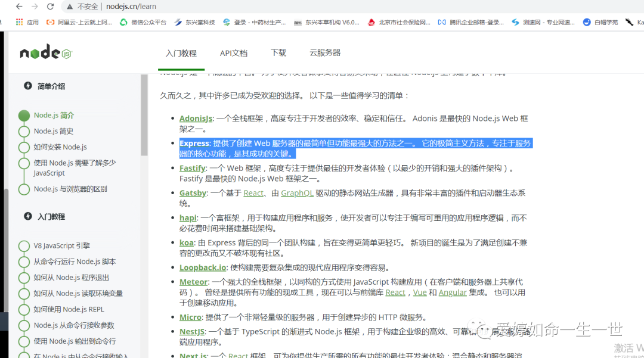Switch to the API文档 tab
The height and width of the screenshot is (358, 644).
coord(234,53)
